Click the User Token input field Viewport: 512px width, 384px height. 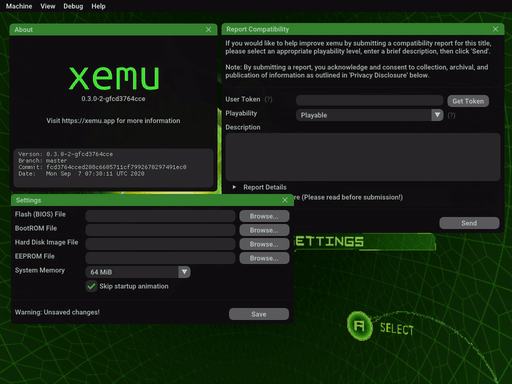coord(369,100)
